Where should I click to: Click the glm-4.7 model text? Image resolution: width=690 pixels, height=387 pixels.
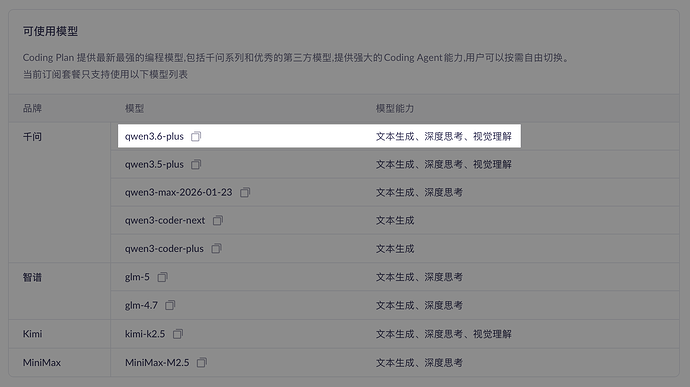tap(141, 305)
